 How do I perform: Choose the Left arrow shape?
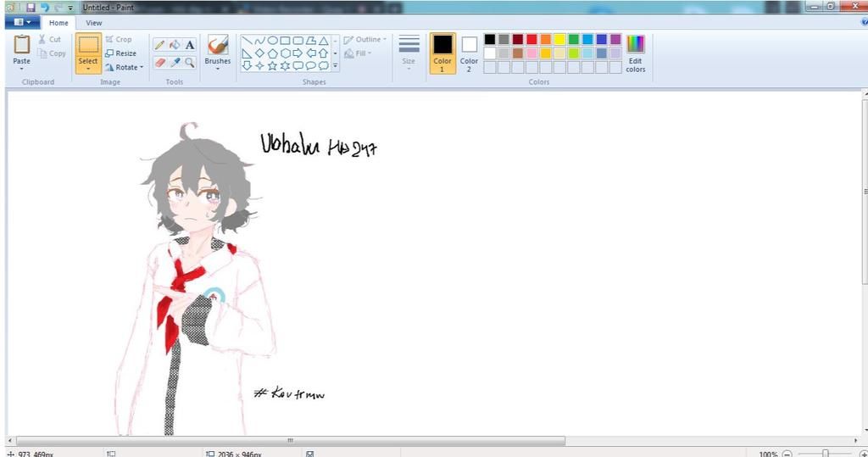click(310, 53)
